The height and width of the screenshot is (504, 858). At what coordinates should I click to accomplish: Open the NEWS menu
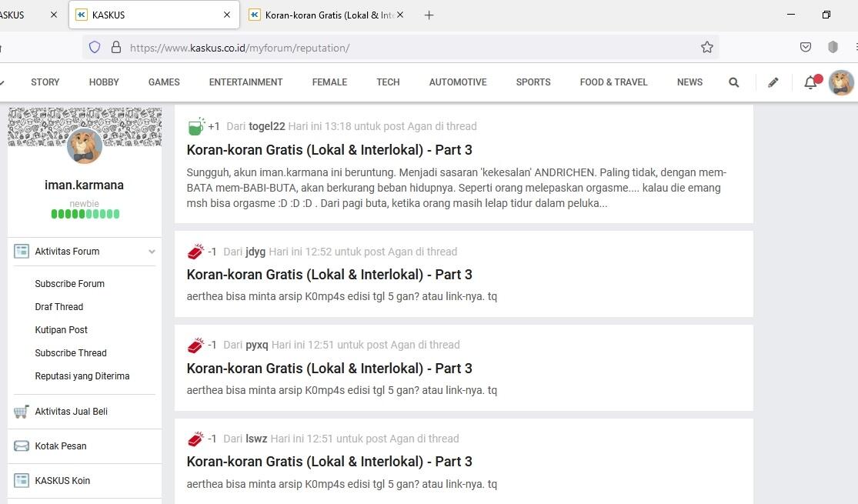click(x=689, y=82)
